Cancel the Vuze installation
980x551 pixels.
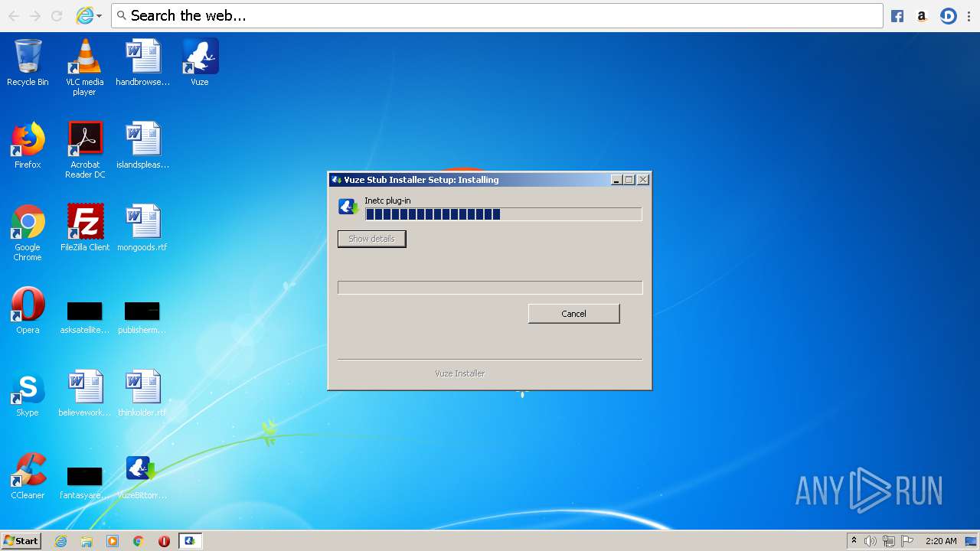coord(573,314)
